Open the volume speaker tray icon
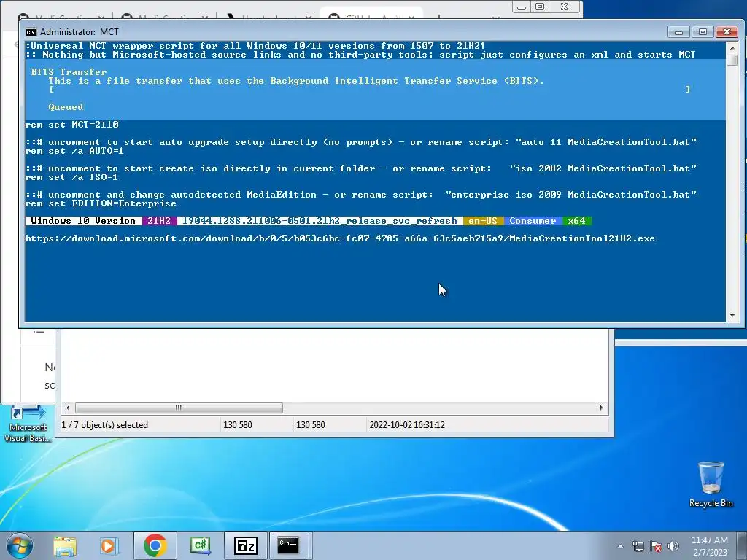This screenshot has height=560, width=747. [x=673, y=546]
